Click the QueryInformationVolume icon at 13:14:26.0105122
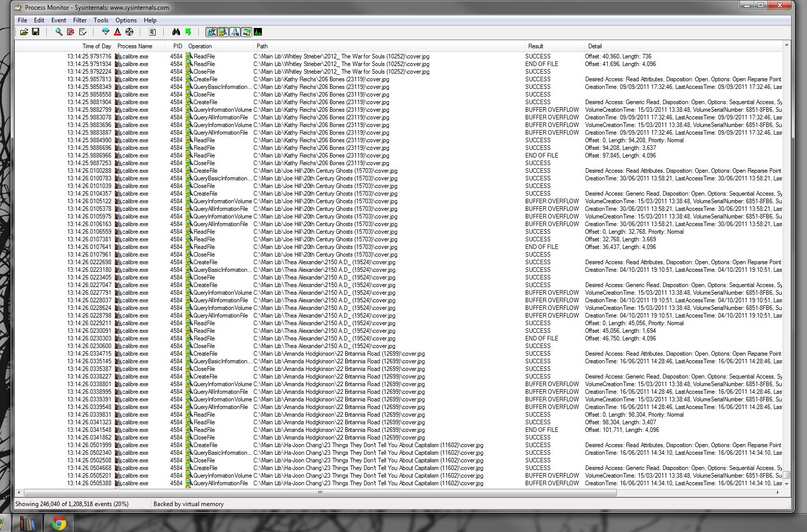807x532 pixels. tap(189, 201)
